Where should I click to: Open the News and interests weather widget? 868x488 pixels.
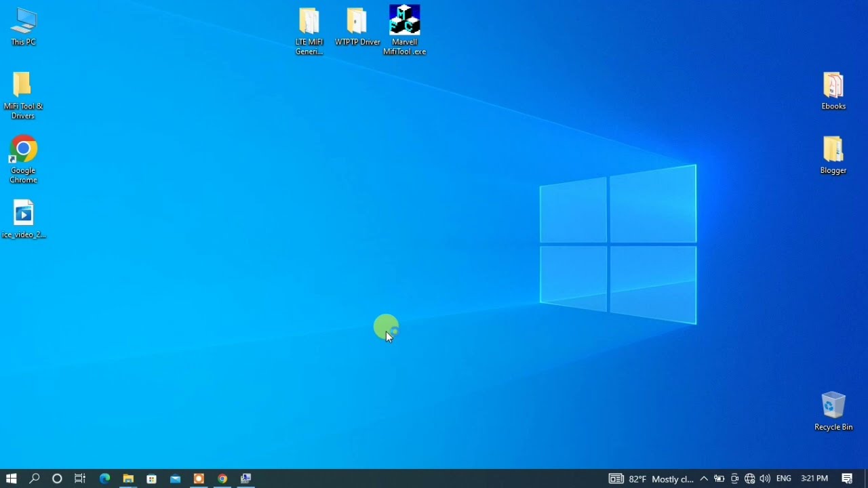(651, 479)
